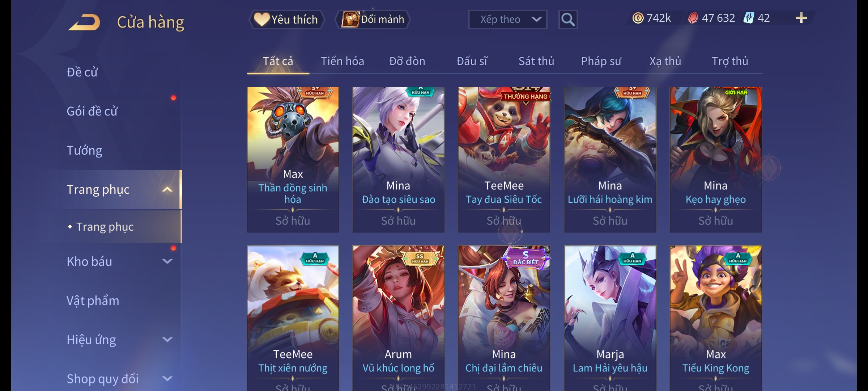Collapse the Trang phục menu chevron
868x391 pixels.
coord(167,190)
